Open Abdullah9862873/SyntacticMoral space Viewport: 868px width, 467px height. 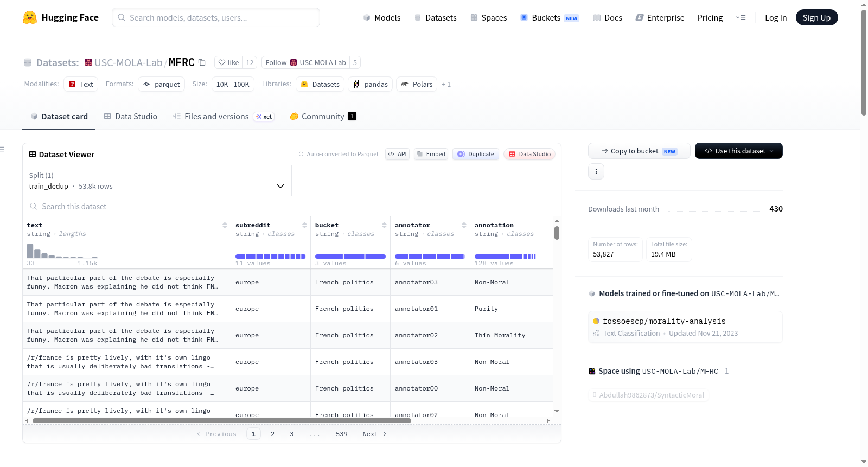click(x=648, y=395)
